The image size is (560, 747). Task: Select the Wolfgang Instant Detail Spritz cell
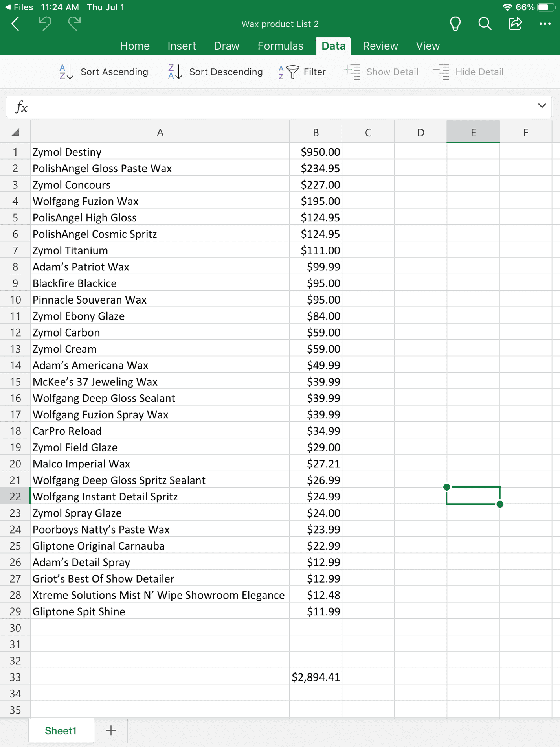click(160, 496)
